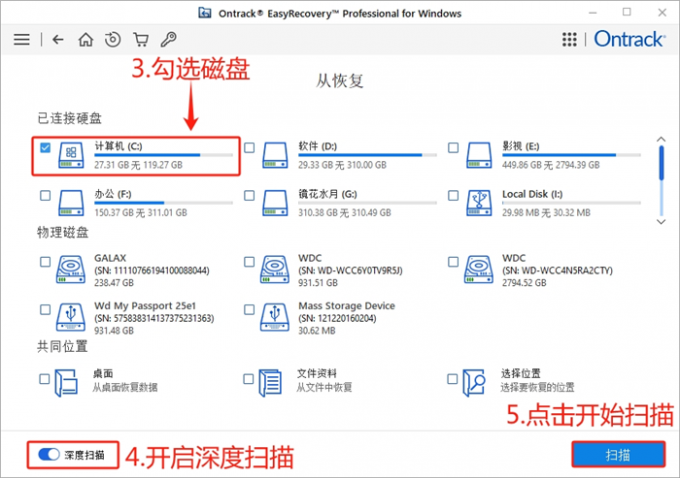Select the 办公 (F:) drive icon
The width and height of the screenshot is (680, 478).
71,203
